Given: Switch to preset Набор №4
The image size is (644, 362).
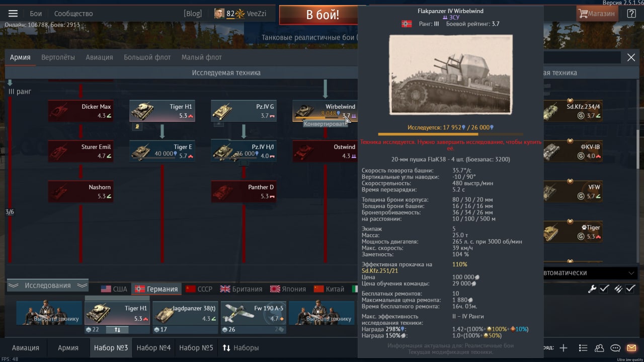Looking at the screenshot, I should pyautogui.click(x=153, y=348).
